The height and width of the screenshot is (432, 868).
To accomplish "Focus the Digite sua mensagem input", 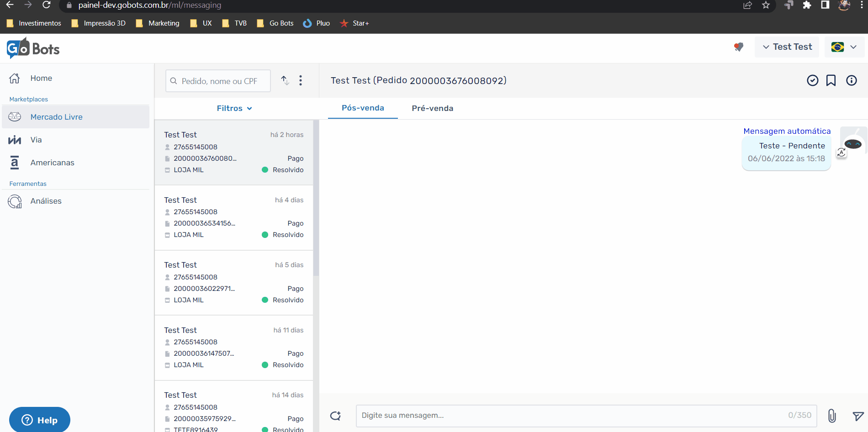I will point(586,416).
